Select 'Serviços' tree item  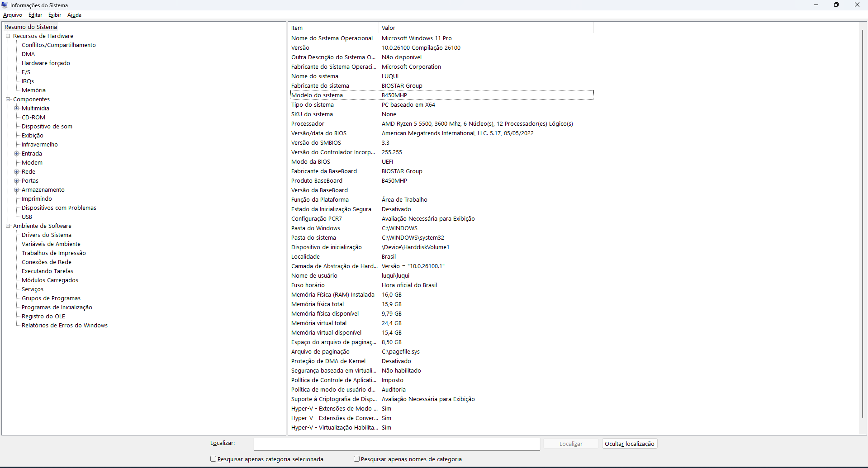pyautogui.click(x=33, y=289)
